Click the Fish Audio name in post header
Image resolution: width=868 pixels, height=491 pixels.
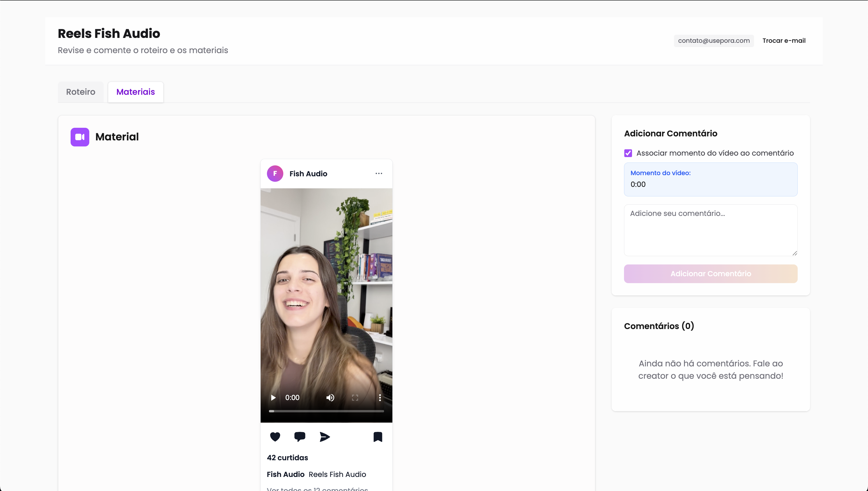tap(308, 174)
